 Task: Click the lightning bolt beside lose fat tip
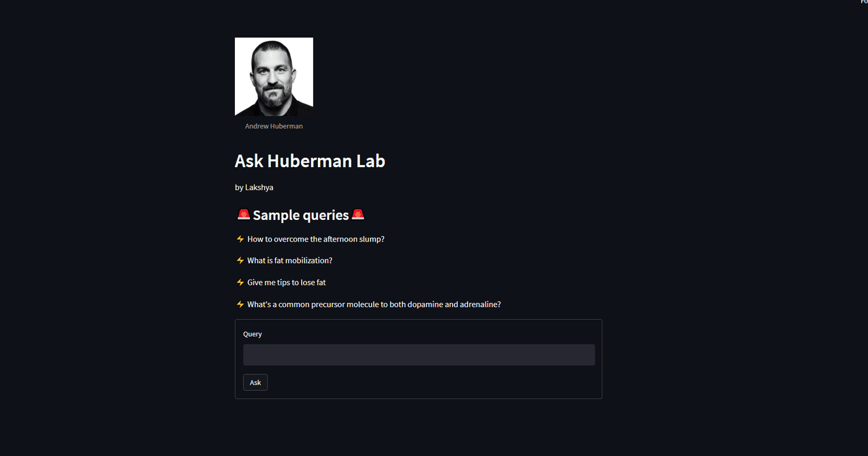[239, 282]
